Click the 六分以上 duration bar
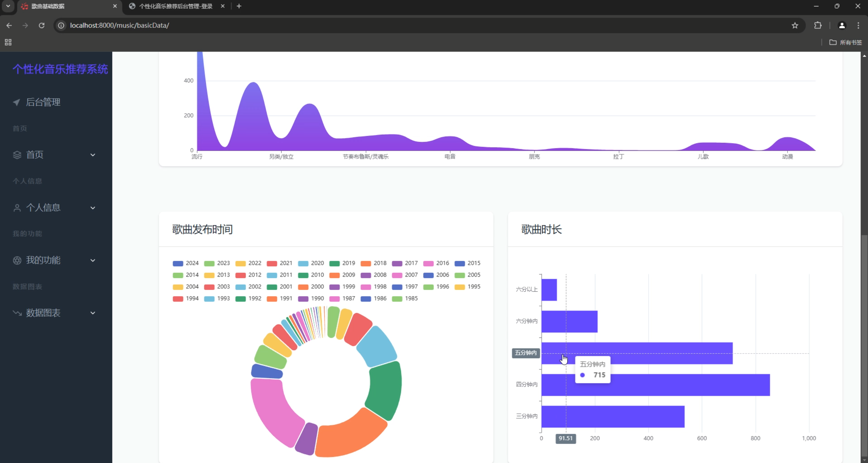 (x=549, y=290)
